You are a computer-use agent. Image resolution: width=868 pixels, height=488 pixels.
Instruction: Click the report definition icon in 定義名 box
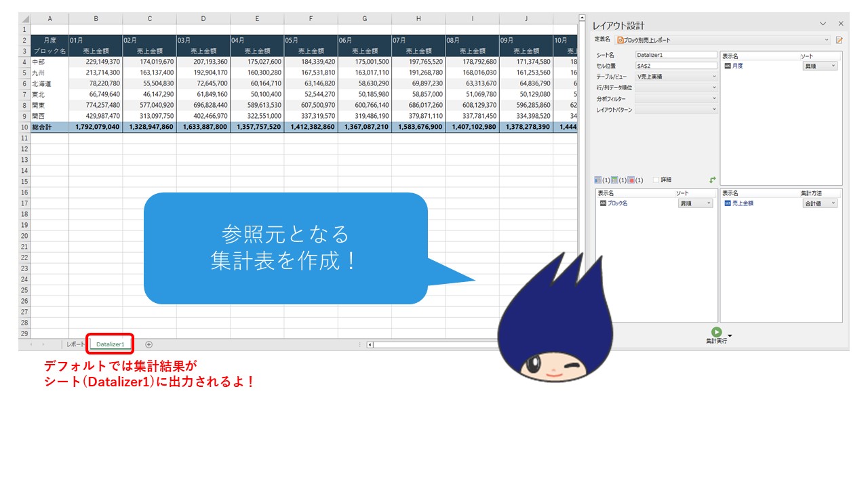[x=619, y=40]
